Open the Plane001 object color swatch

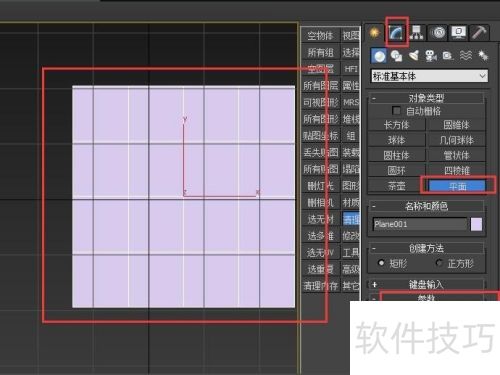(x=476, y=224)
